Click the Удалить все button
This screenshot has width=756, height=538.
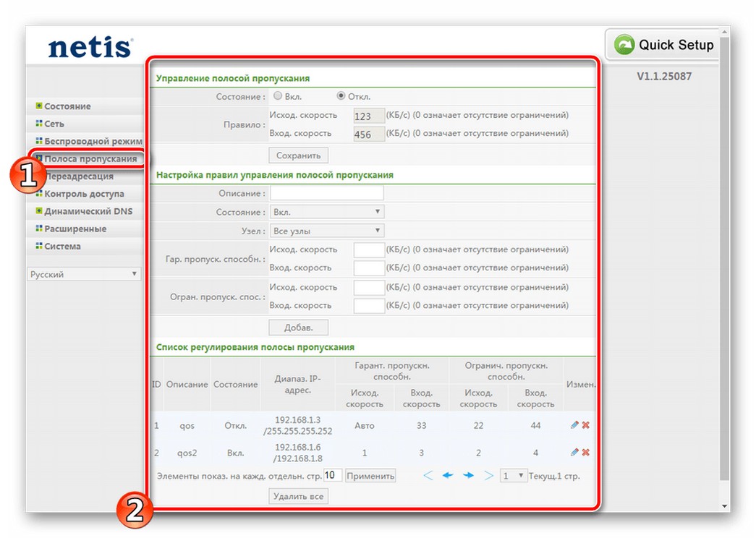[299, 496]
